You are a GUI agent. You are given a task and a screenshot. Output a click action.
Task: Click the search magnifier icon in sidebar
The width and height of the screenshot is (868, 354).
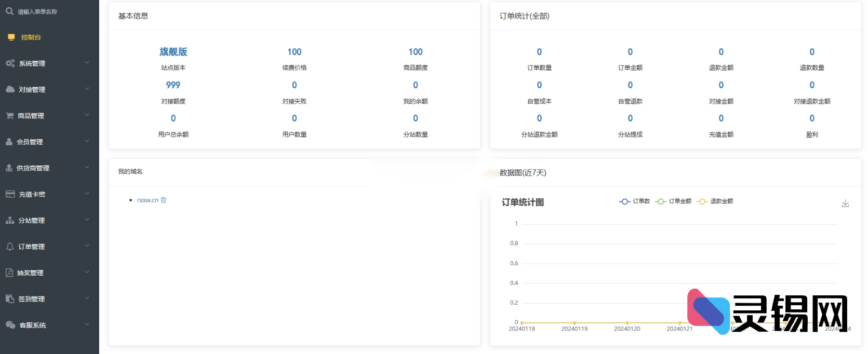click(x=9, y=11)
